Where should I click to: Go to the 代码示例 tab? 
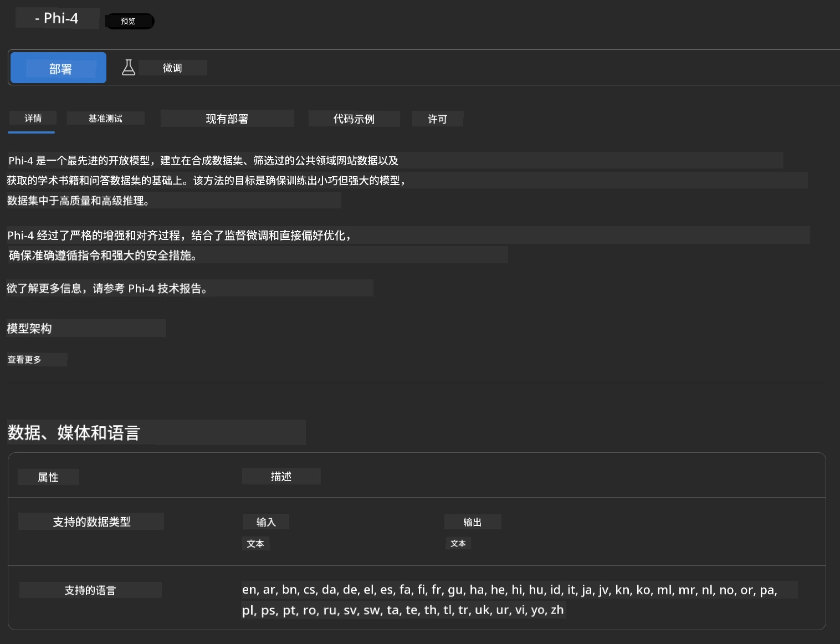pos(354,119)
